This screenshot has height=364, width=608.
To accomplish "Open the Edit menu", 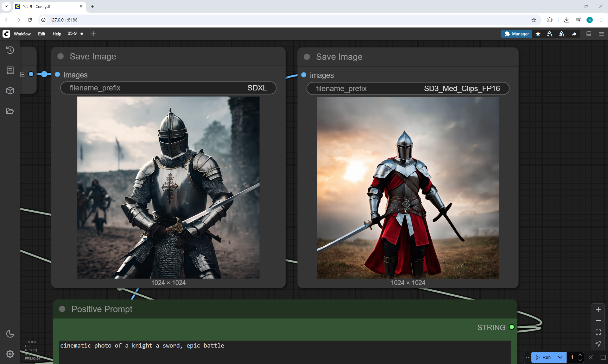I will pos(41,34).
